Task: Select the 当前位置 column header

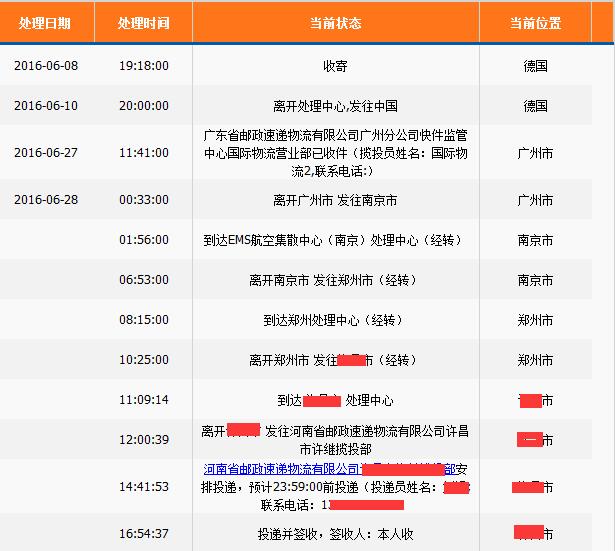Action: [x=535, y=23]
